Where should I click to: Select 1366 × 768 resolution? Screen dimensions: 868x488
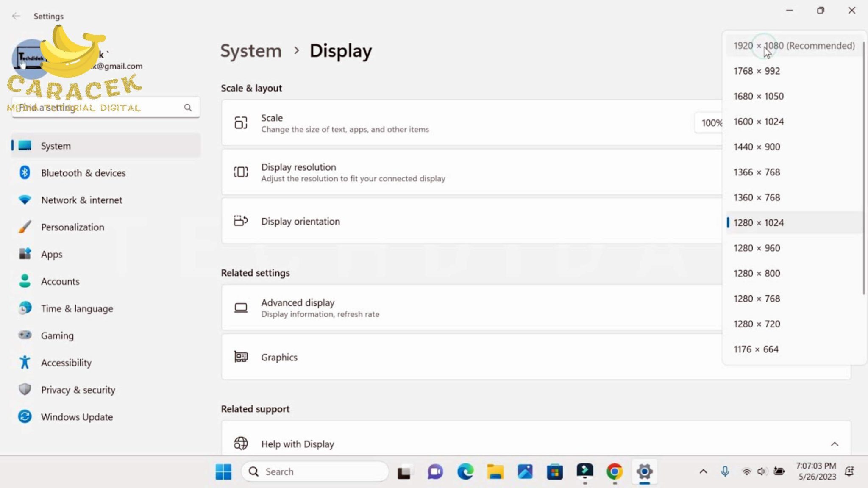757,172
